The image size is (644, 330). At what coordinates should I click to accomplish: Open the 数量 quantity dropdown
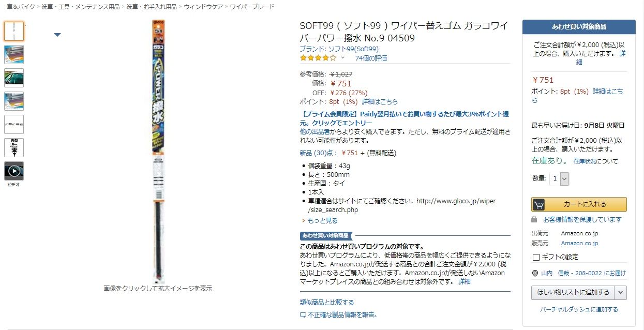559,178
